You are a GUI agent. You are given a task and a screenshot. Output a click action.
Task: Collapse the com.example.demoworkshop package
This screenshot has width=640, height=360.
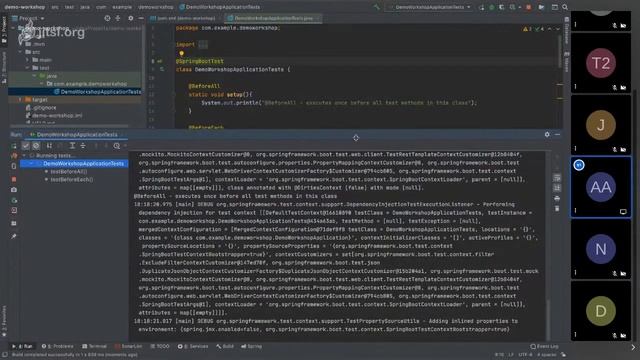click(x=42, y=84)
